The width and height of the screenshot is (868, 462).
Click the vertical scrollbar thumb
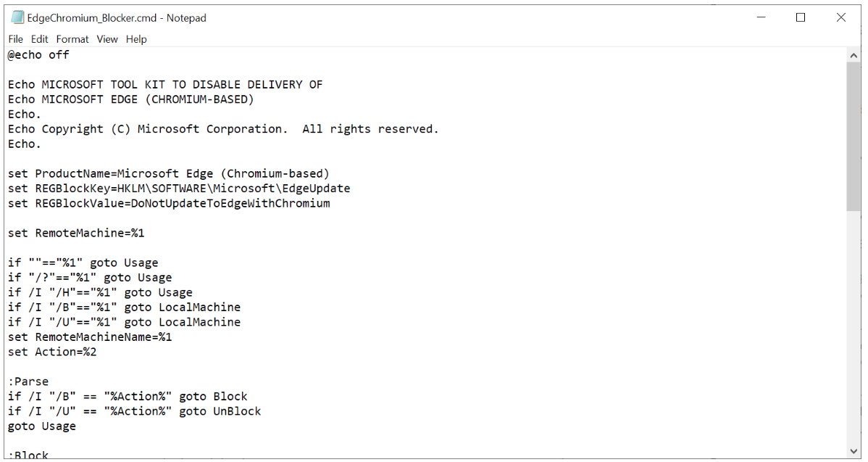pos(853,136)
